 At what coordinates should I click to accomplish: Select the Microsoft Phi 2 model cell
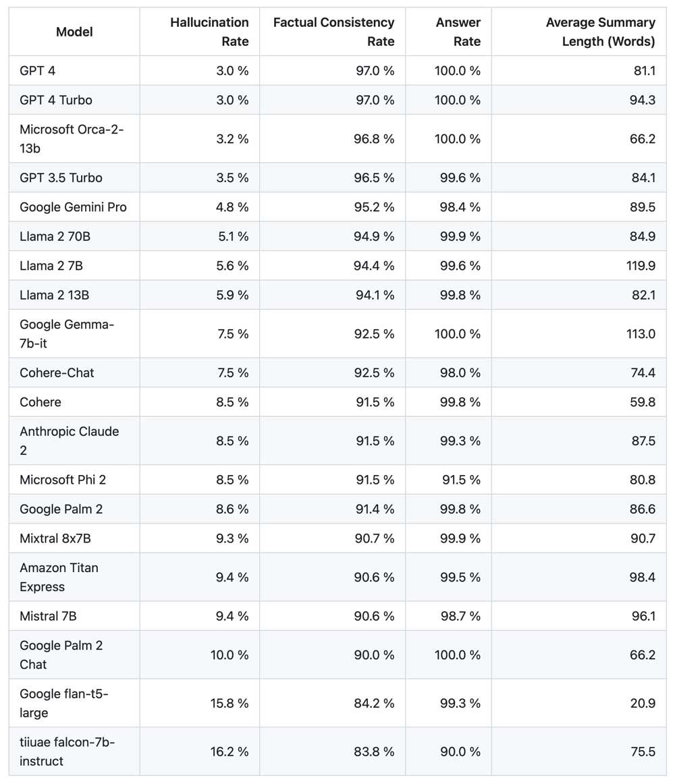coord(63,480)
